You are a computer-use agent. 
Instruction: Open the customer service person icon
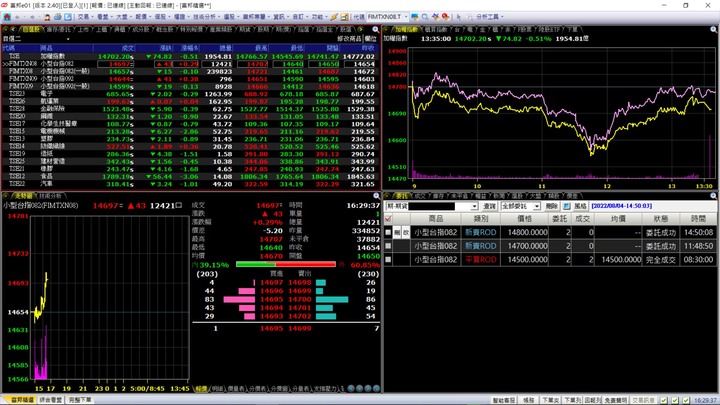[47, 17]
